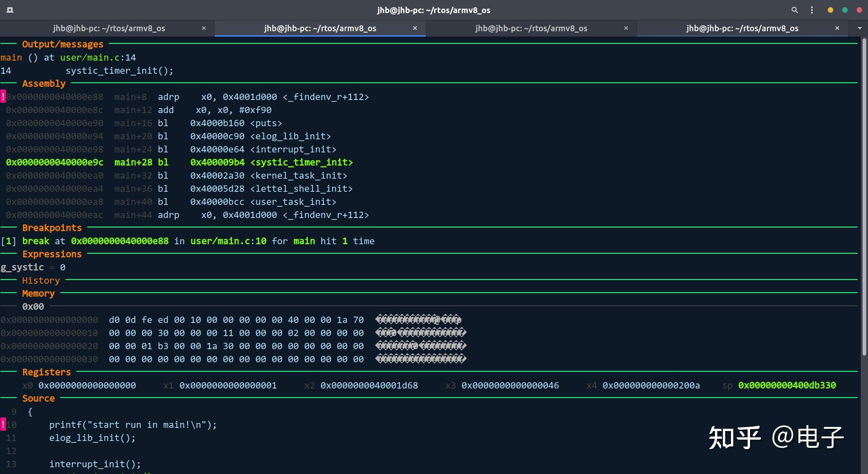Viewport: 868px width, 474px height.
Task: Switch to the second armv8_os terminal tab
Action: (x=321, y=28)
